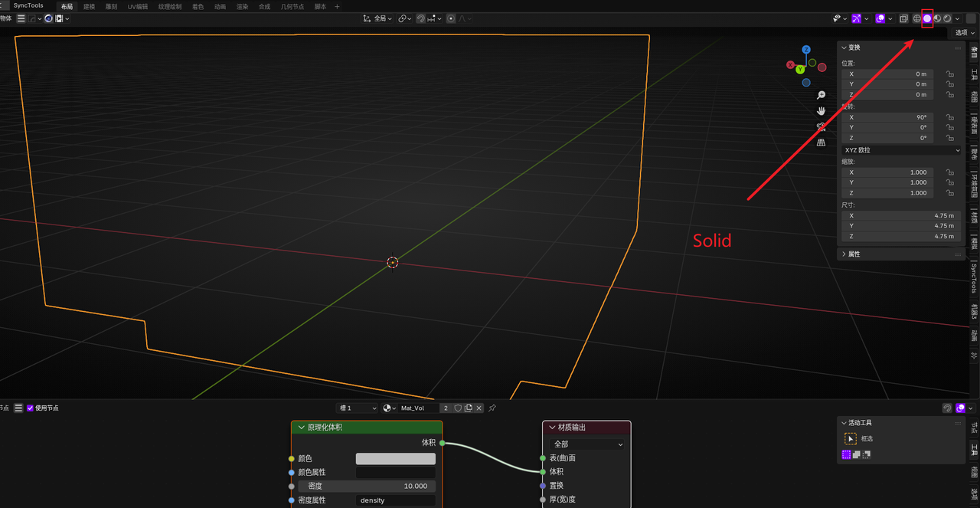980x508 pixels.
Task: Open the 雕刻 workspace tab
Action: (x=112, y=6)
